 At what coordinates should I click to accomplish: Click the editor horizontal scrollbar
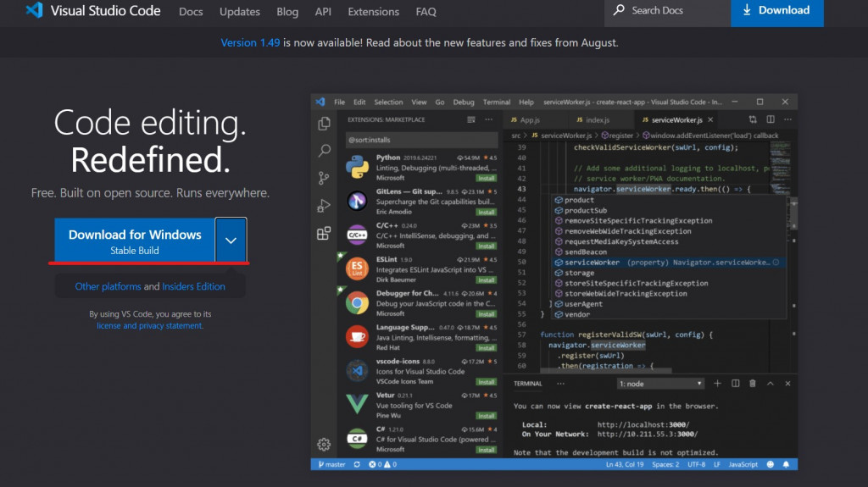(x=606, y=370)
